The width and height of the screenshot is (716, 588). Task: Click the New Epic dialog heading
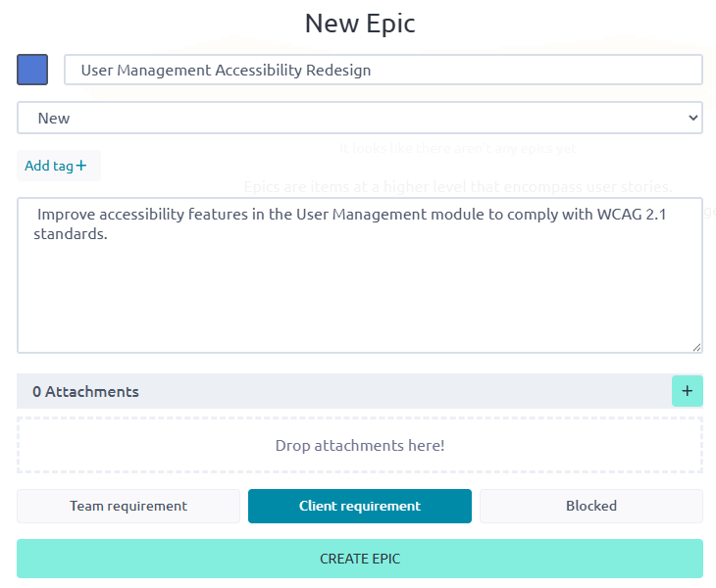359,24
